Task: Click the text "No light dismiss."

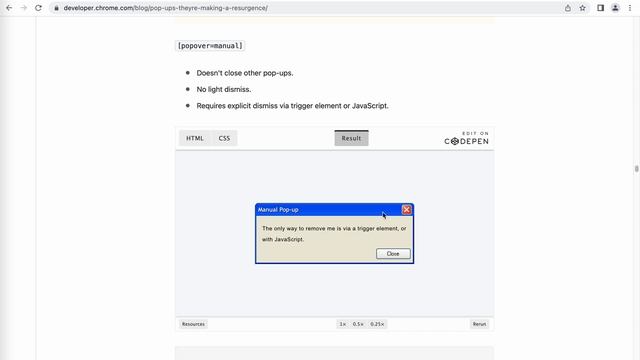Action: pos(224,89)
